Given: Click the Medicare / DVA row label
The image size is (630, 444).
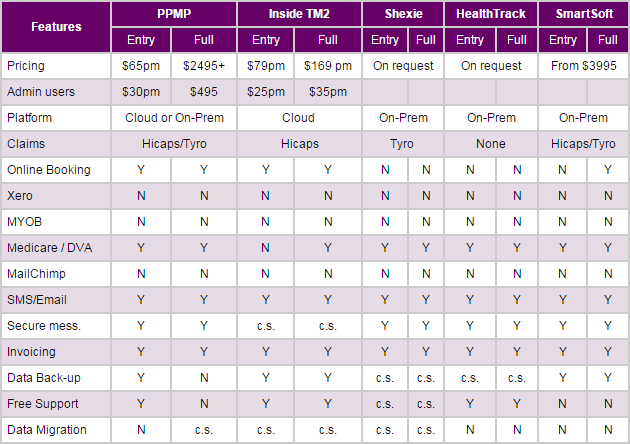Looking at the screenshot, I should [x=56, y=248].
